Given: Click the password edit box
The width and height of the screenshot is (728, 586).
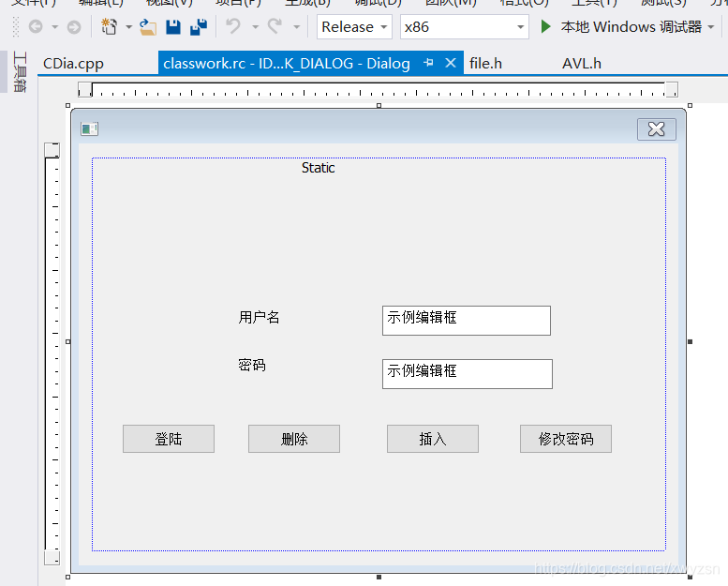Looking at the screenshot, I should point(468,373).
